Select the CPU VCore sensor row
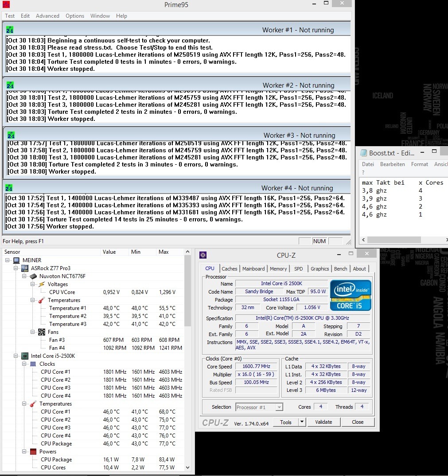Image resolution: width=448 pixels, height=476 pixels. (x=93, y=292)
